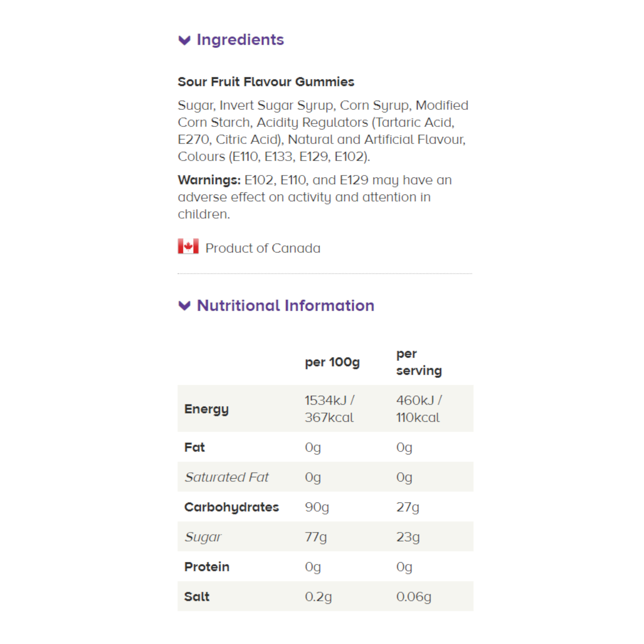Click the Nutritional Information heading text
644x644 pixels.
[285, 305]
